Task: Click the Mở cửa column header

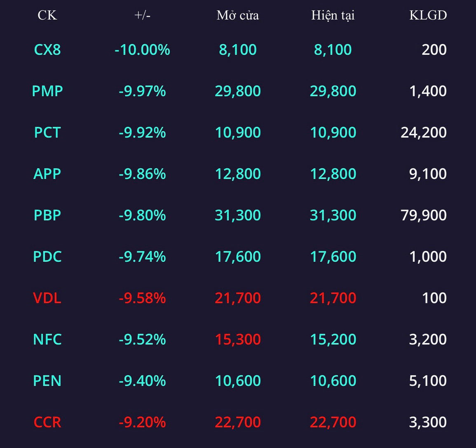Action: tap(238, 15)
